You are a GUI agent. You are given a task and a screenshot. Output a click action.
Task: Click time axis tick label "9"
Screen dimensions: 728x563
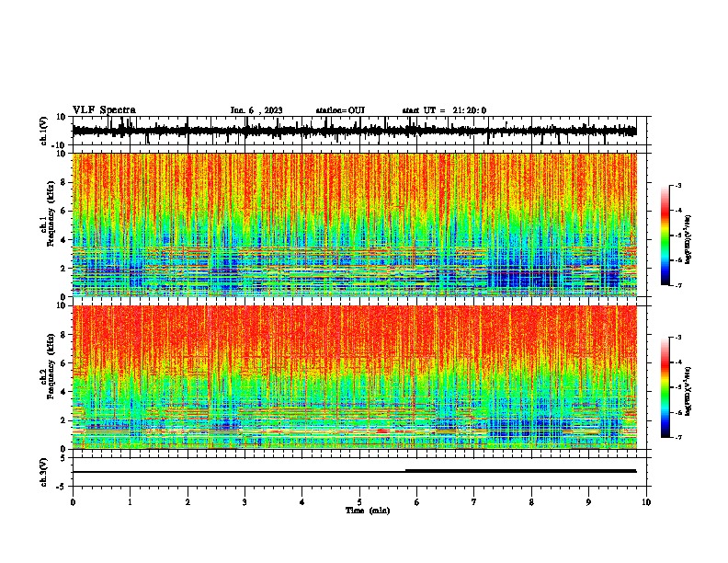(x=588, y=502)
